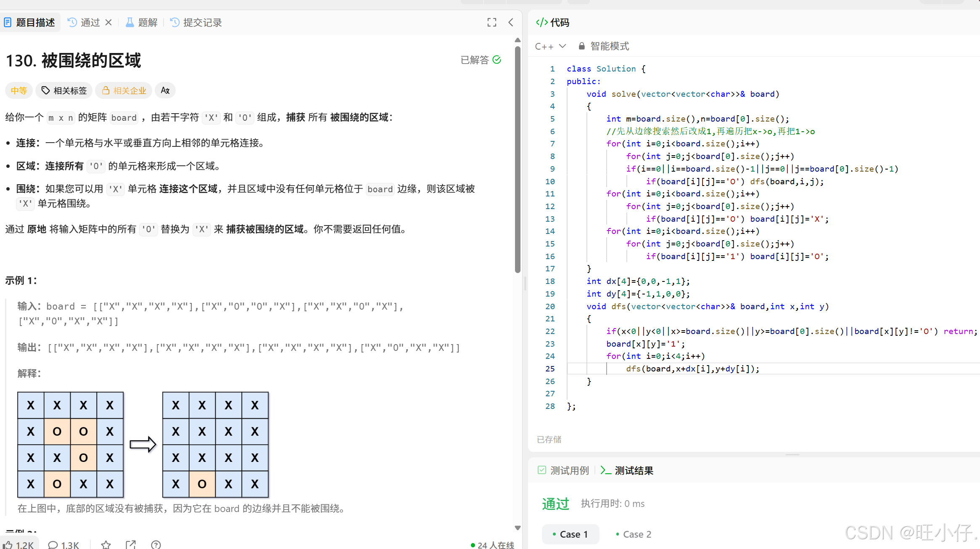Click the 已存储 status text
Screen dimensions: 980x549
coord(549,439)
